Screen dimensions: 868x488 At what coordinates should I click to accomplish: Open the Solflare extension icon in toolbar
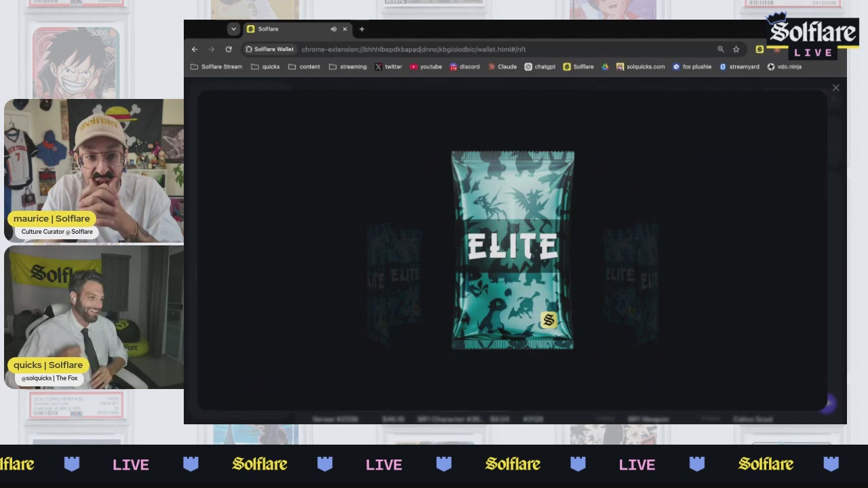tap(759, 49)
